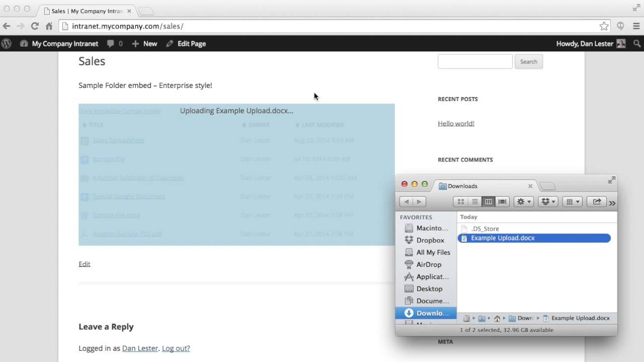Click the browser forward arrow
The width and height of the screenshot is (644, 362).
[x=21, y=26]
